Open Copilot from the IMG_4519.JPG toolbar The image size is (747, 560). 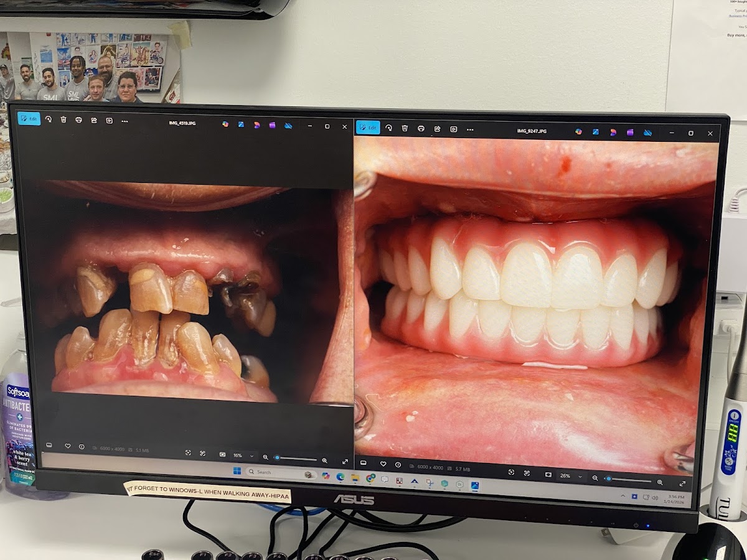225,124
